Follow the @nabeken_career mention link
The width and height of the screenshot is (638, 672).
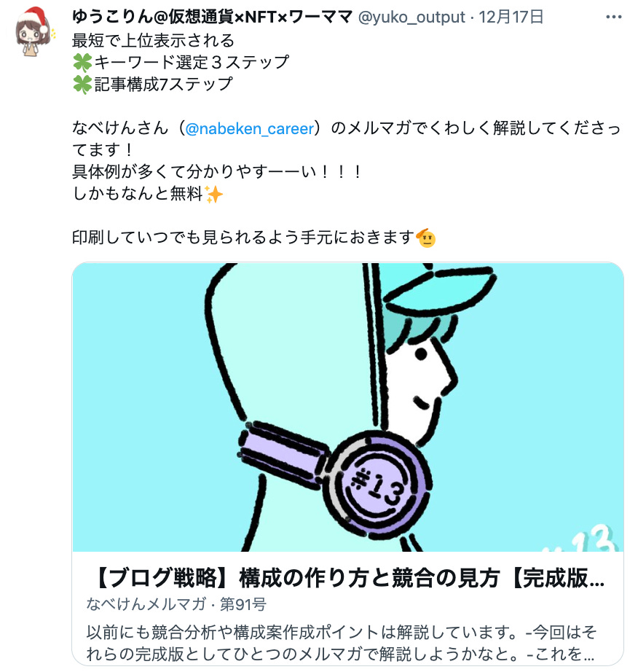[x=250, y=128]
